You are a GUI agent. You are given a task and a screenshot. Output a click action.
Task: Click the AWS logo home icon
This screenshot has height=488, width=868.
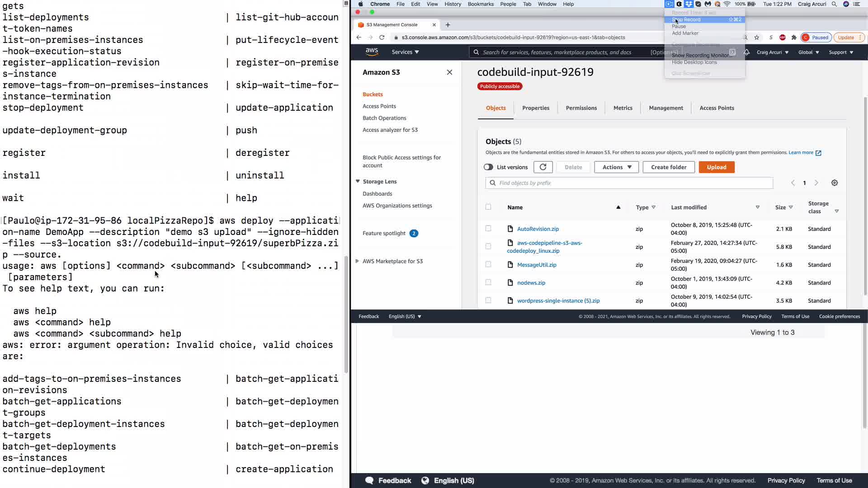tap(372, 52)
